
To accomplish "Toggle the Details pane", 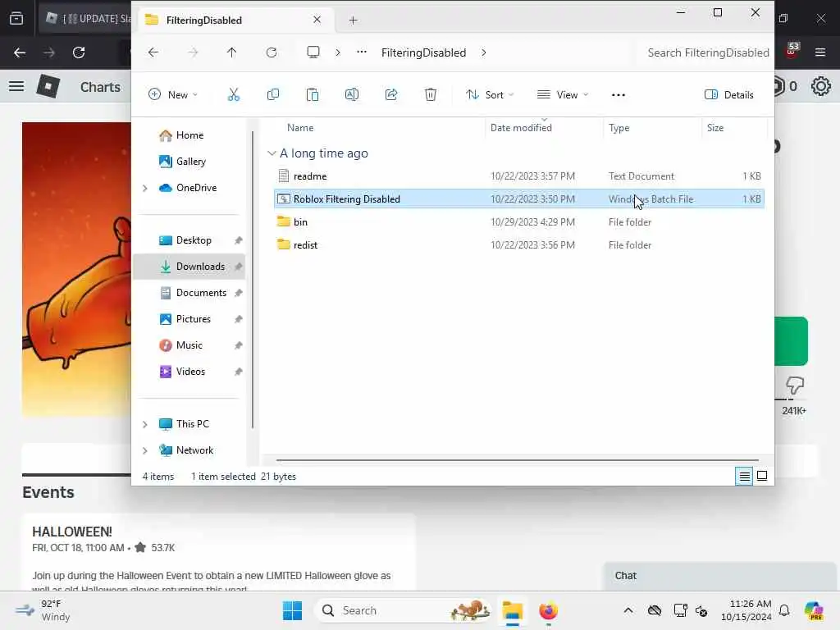I will 729,95.
